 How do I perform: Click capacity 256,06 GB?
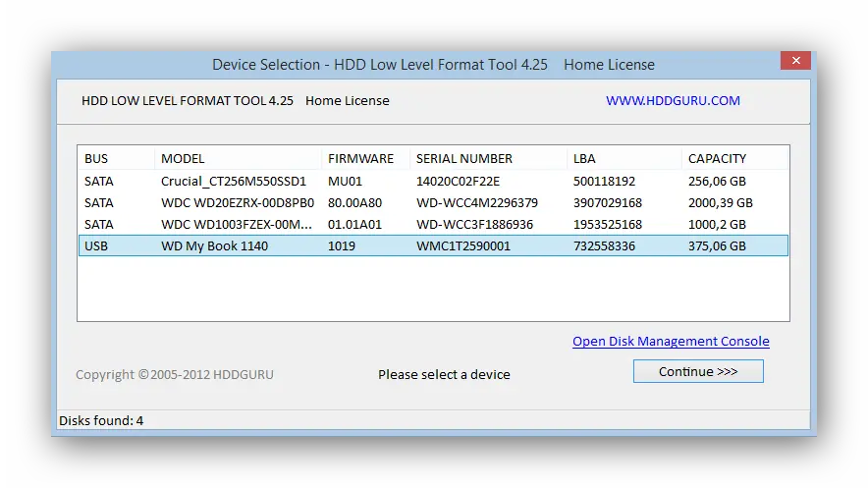coord(717,181)
